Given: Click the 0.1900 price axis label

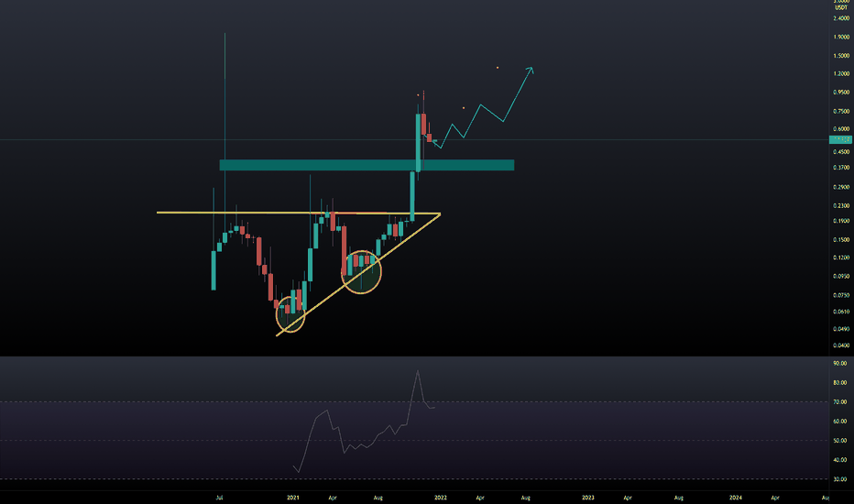Looking at the screenshot, I should coord(841,221).
